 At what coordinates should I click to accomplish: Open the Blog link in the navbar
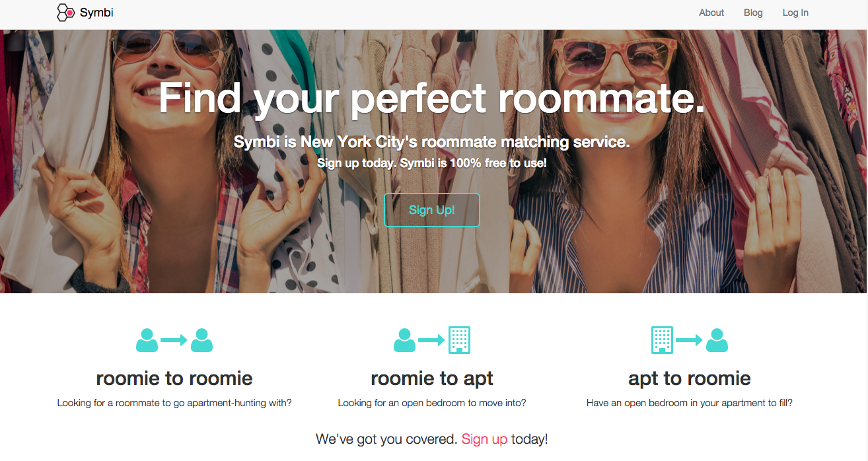tap(753, 13)
